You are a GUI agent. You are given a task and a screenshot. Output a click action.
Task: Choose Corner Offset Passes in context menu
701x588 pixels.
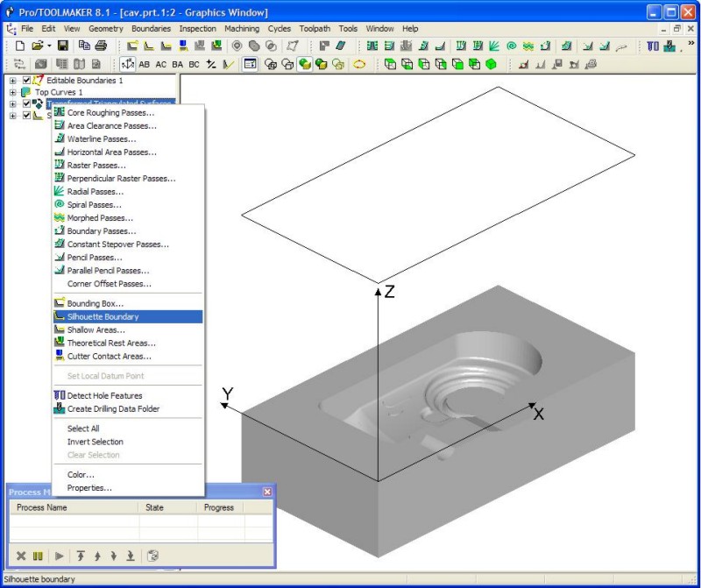coord(128,284)
